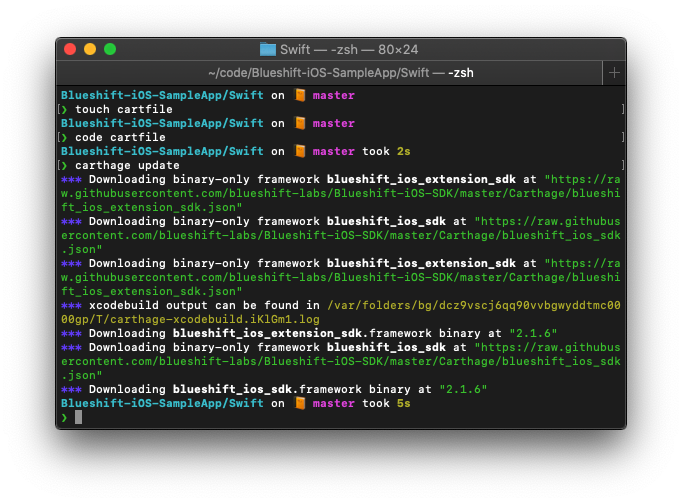This screenshot has width=682, height=503.
Task: Click 'took 2s' duration text
Action: tap(386, 151)
